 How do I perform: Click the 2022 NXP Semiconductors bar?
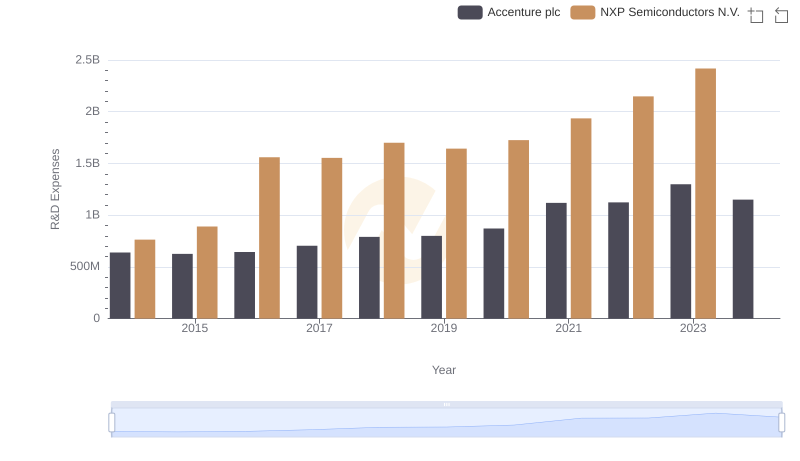tap(643, 208)
